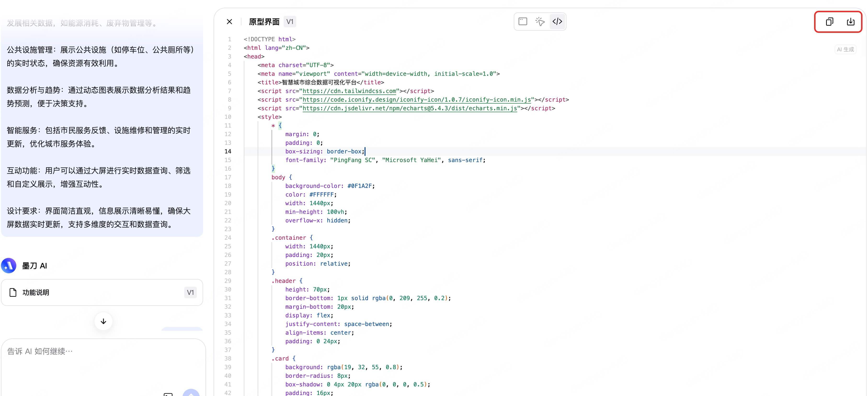This screenshot has height=396, width=868.
Task: Activate the click-to-select element tool
Action: [x=540, y=22]
